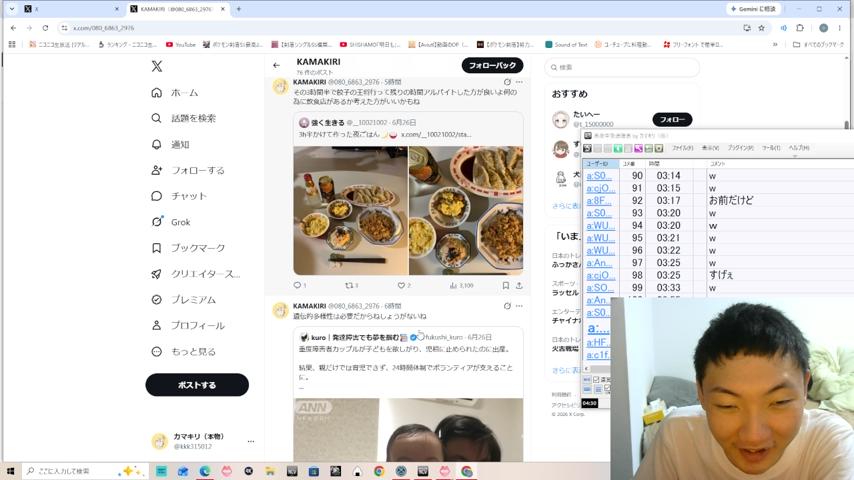The image size is (854, 480).
Task: Expand comment viewer toolbar overflow arrow
Action: tap(795, 156)
